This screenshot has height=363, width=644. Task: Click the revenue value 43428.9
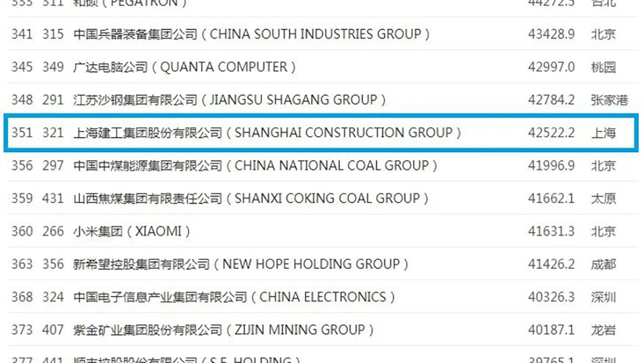[x=551, y=34]
